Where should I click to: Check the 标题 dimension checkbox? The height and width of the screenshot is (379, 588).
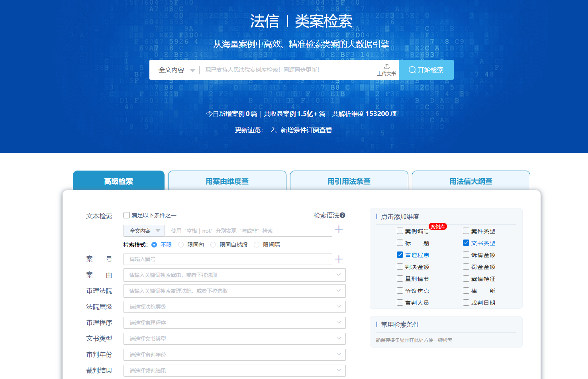(400, 243)
